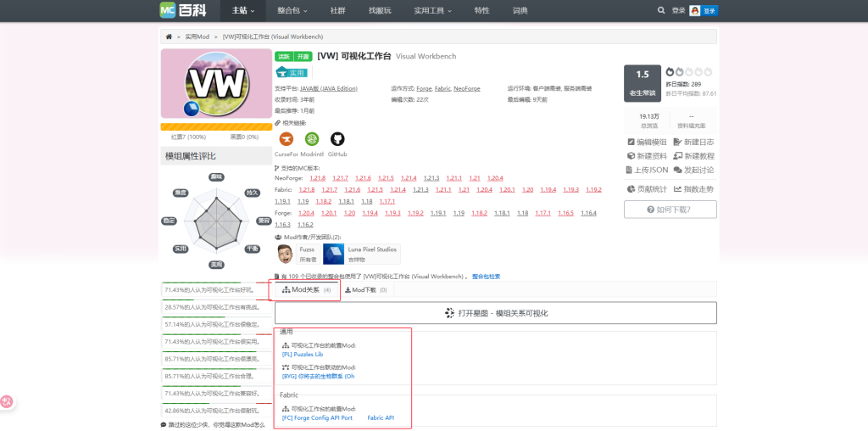Open the Puzzles Lib dependency link
868x431 pixels.
point(303,354)
